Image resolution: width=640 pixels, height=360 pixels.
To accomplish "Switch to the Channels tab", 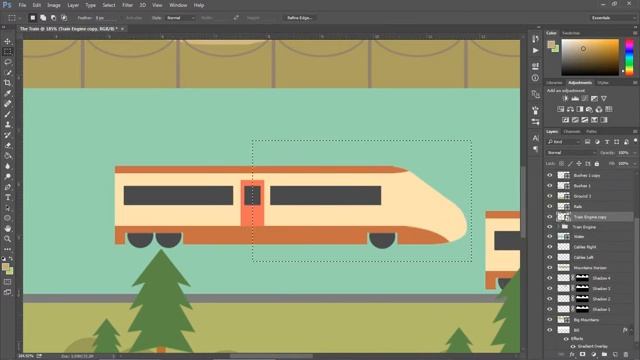I will tap(572, 131).
